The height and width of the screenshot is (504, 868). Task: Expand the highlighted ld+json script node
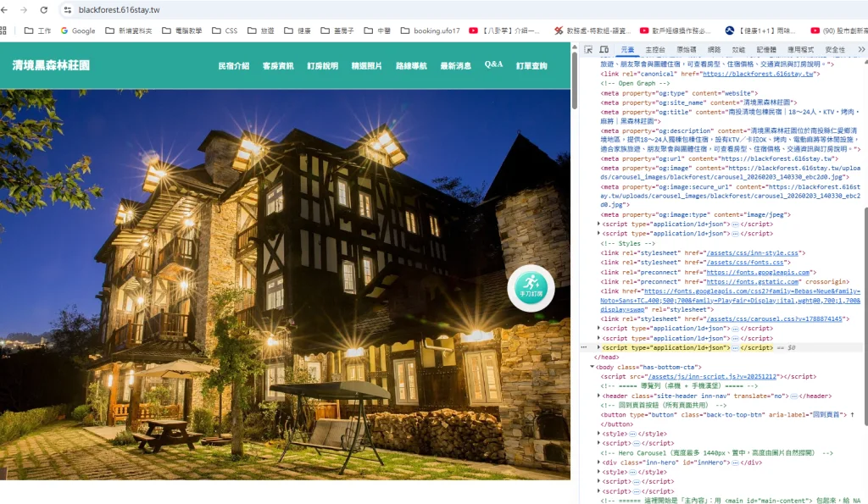(x=598, y=348)
